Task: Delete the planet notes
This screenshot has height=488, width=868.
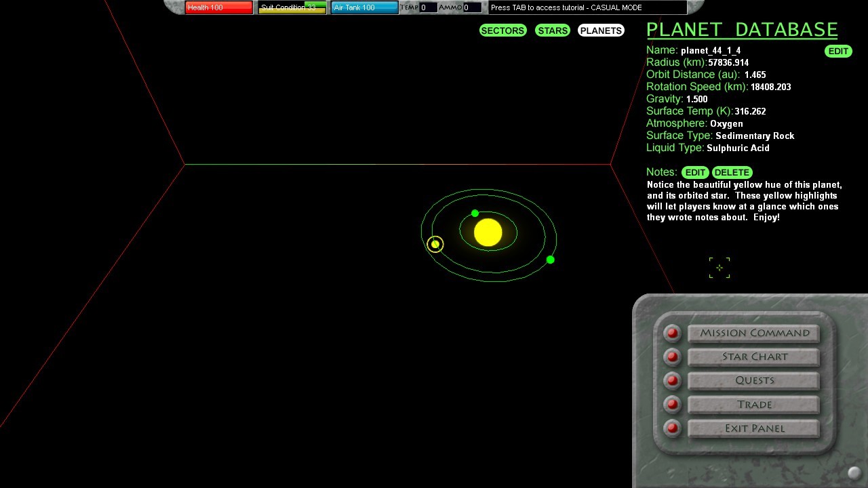Action: [732, 172]
